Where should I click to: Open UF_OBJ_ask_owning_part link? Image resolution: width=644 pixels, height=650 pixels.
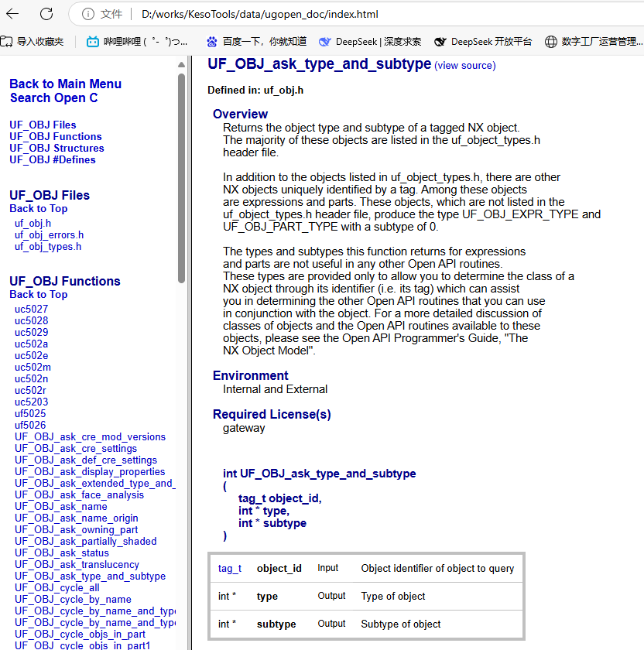click(x=77, y=530)
